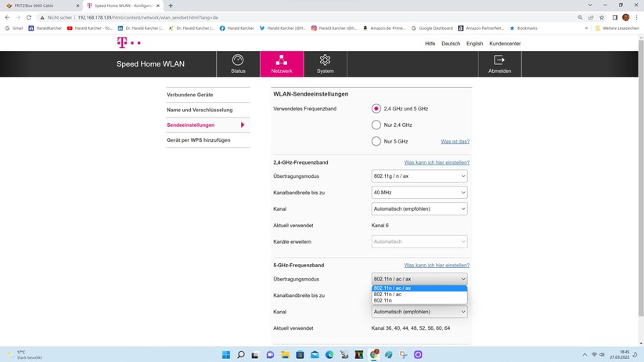Close the FRITZ!Box 6660 Cable tab

tap(77, 5)
